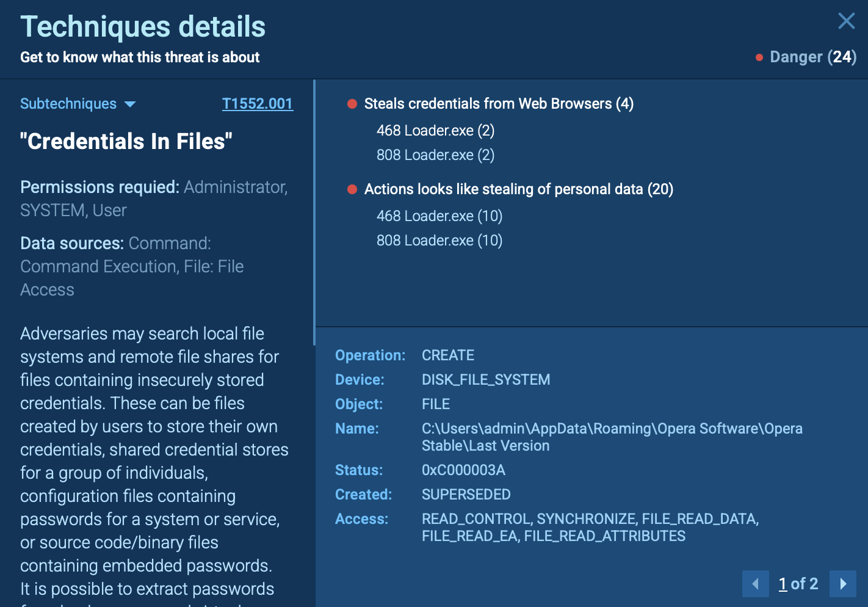Close the Techniques details dialog
The height and width of the screenshot is (607, 868).
pos(846,21)
